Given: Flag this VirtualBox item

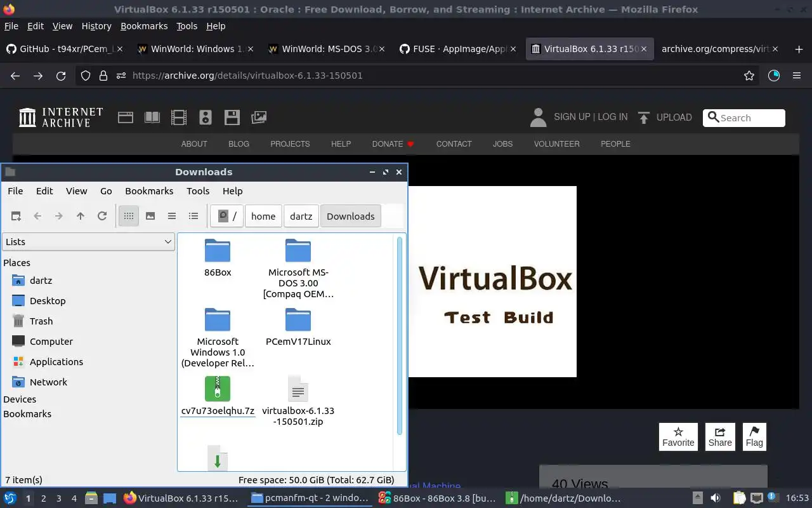Looking at the screenshot, I should (x=754, y=437).
